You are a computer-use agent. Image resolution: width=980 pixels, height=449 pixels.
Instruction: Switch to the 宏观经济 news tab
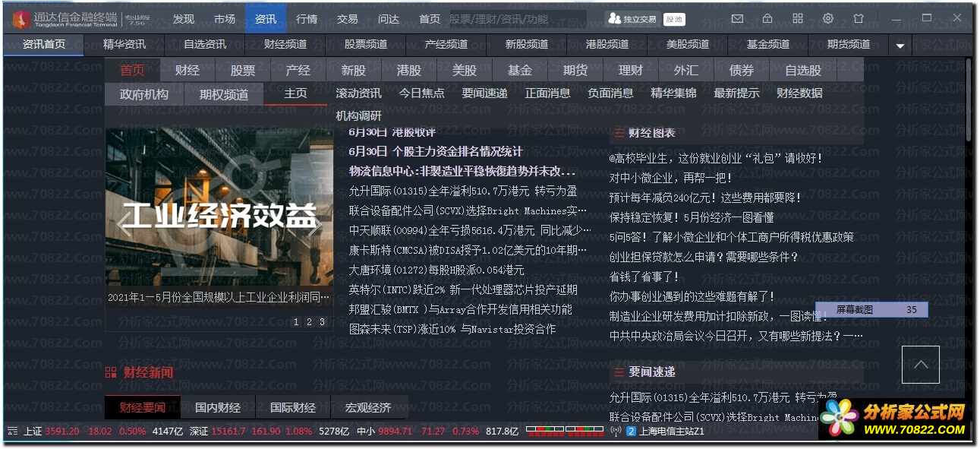[x=368, y=408]
